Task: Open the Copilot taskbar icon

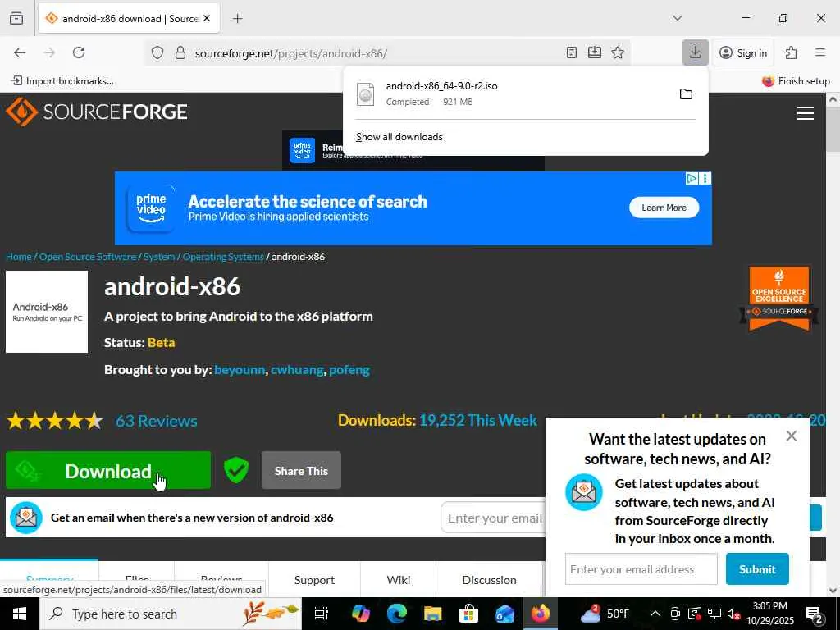Action: 361,614
